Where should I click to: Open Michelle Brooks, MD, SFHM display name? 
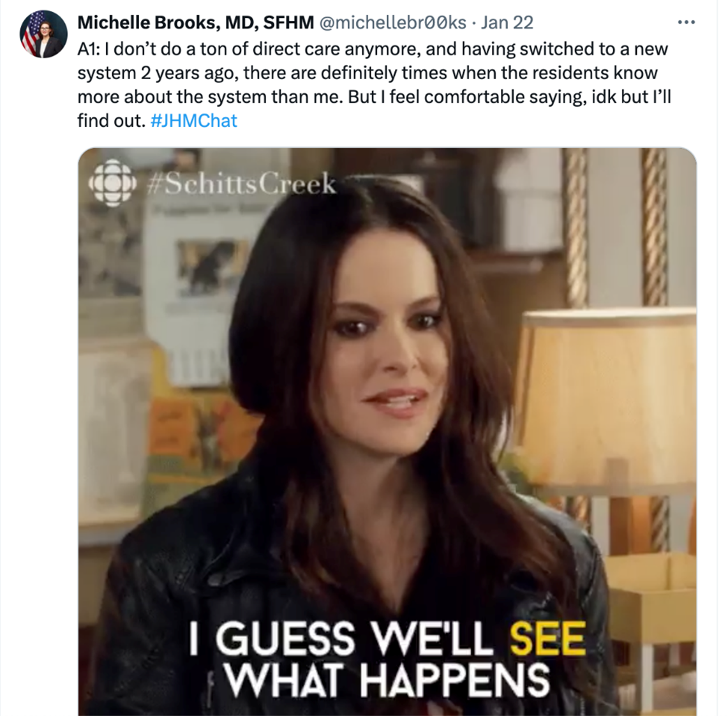tap(195, 22)
